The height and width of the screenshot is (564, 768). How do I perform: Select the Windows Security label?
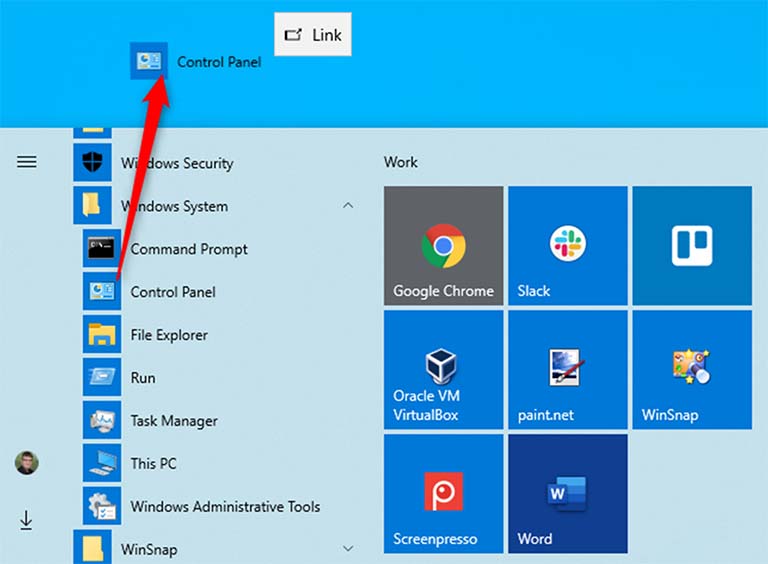(x=177, y=163)
